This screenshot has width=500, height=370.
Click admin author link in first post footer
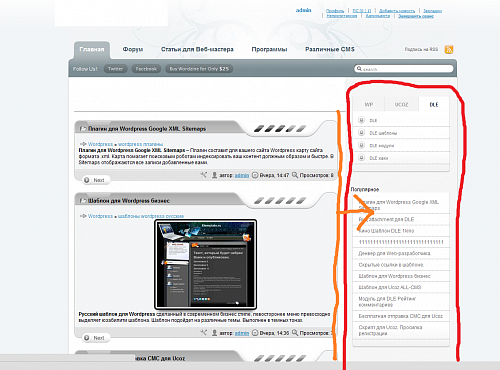point(242,175)
